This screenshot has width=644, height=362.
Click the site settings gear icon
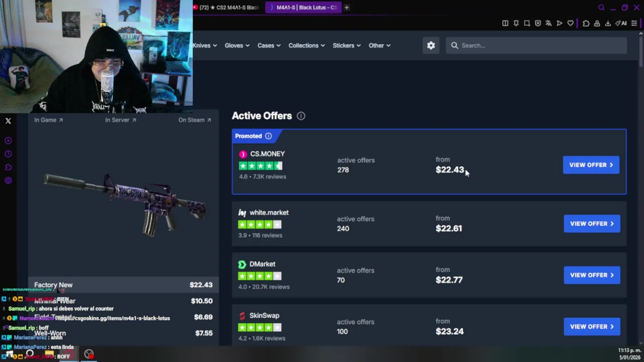point(431,45)
